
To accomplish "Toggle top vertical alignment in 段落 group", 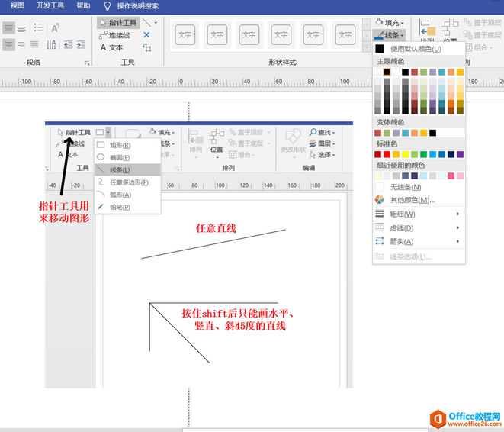I will [x=8, y=28].
